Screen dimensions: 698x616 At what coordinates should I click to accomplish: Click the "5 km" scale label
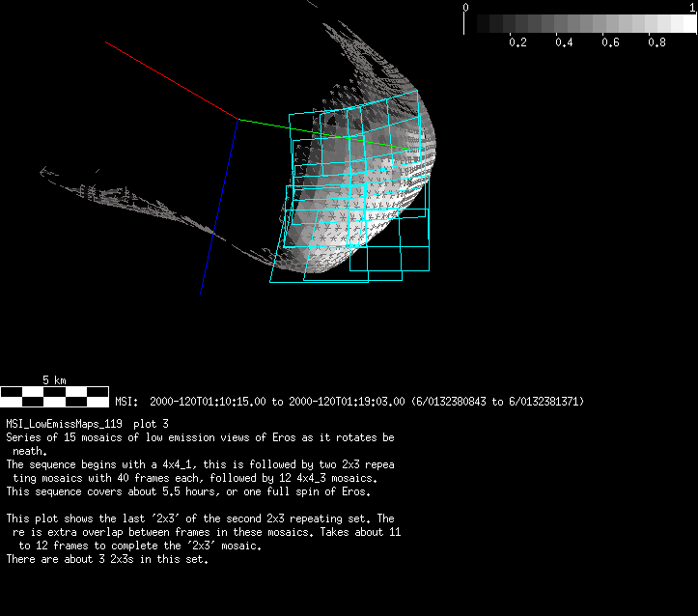tap(54, 380)
